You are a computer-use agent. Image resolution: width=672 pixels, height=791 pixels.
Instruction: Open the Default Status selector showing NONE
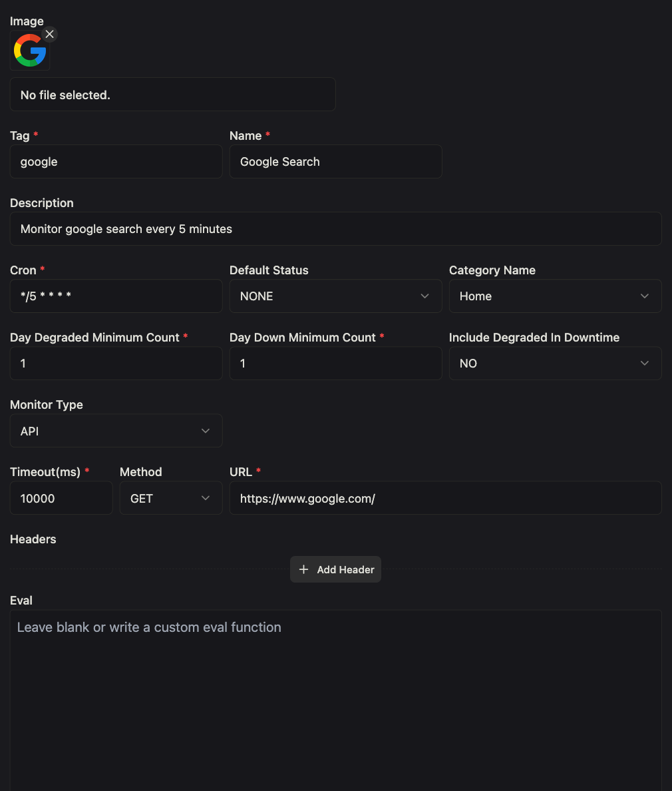pyautogui.click(x=335, y=296)
